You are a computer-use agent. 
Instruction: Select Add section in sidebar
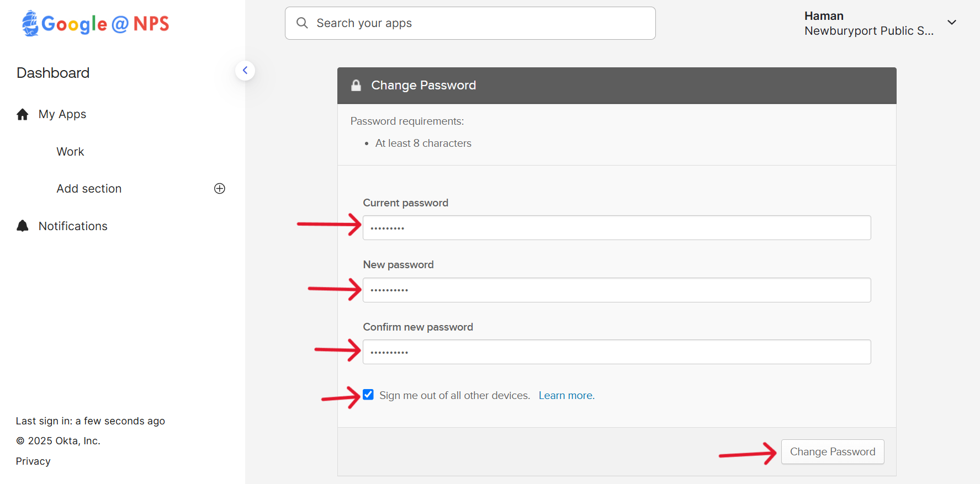(89, 189)
